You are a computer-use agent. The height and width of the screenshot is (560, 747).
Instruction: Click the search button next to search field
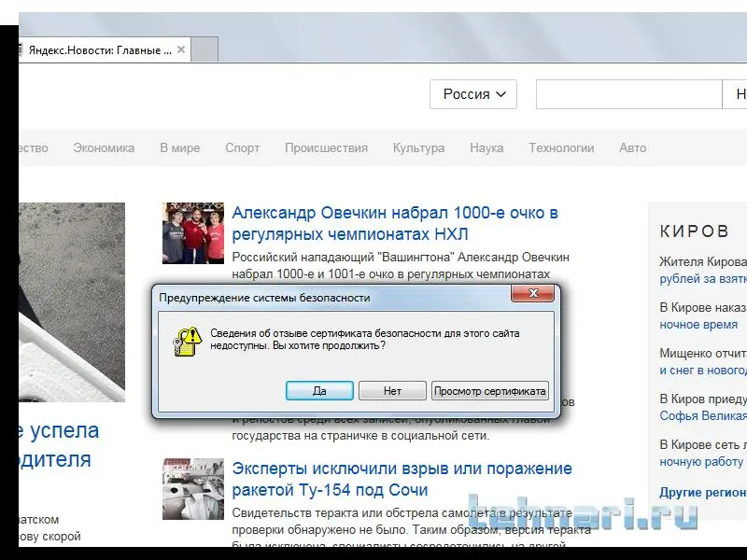coord(735,94)
